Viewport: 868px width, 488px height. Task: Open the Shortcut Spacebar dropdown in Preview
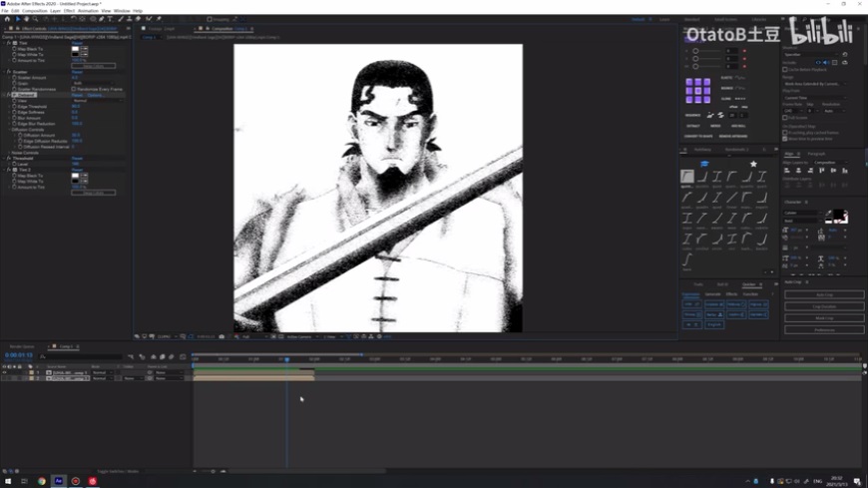tap(812, 54)
